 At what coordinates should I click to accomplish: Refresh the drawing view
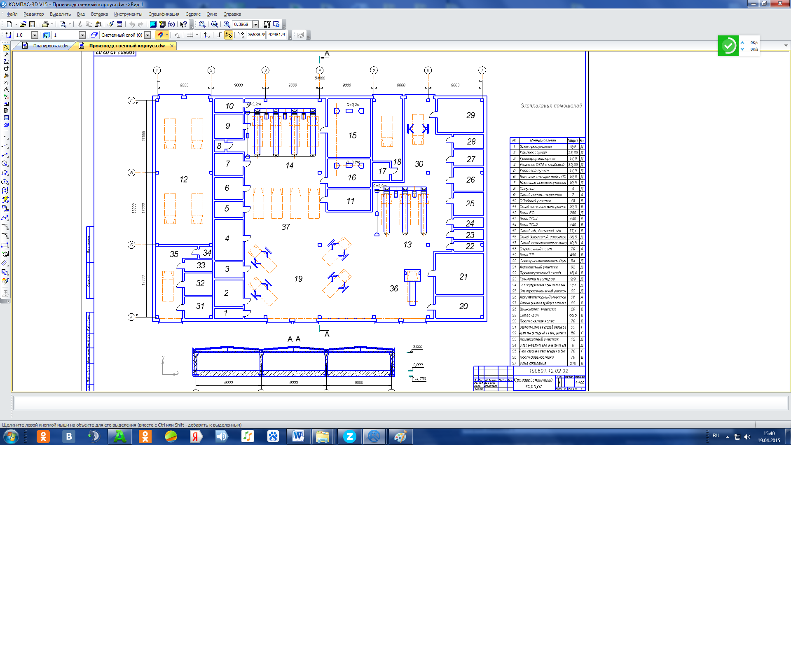click(x=276, y=24)
